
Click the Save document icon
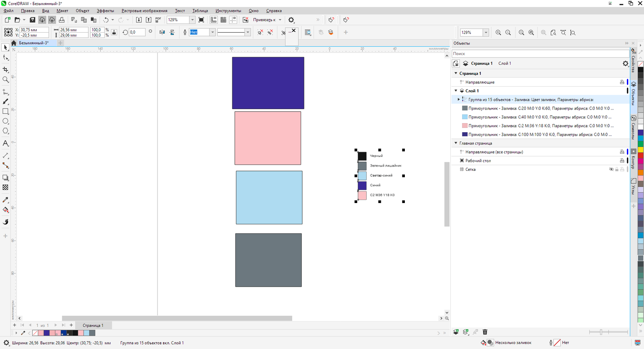click(32, 20)
